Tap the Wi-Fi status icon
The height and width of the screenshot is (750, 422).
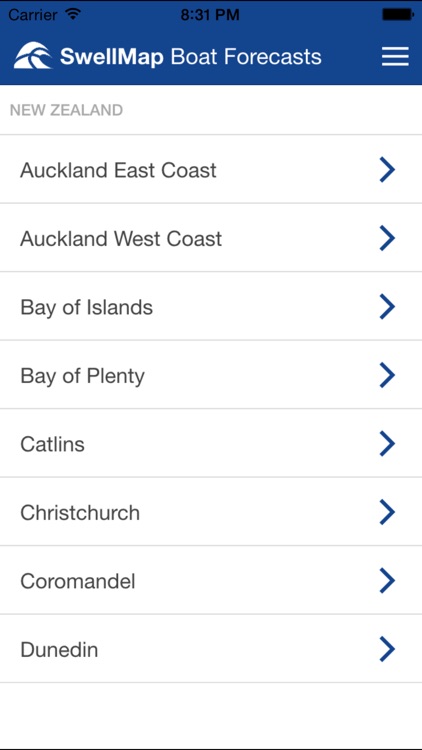click(x=73, y=14)
